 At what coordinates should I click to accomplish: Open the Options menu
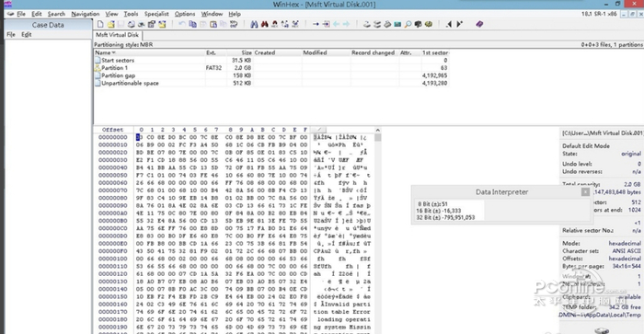[185, 14]
